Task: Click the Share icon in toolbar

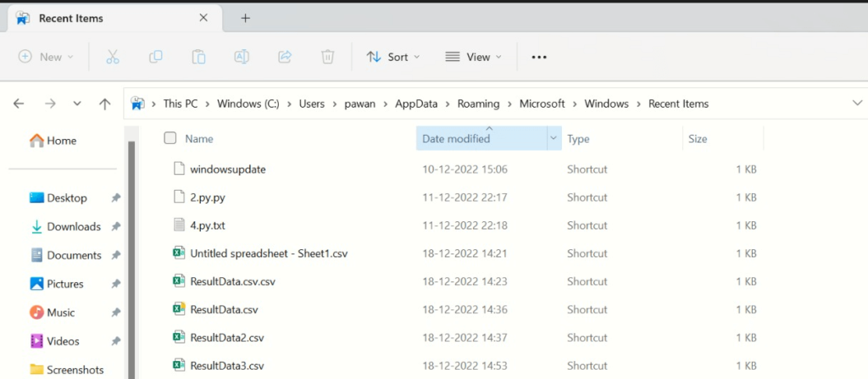Action: tap(285, 57)
